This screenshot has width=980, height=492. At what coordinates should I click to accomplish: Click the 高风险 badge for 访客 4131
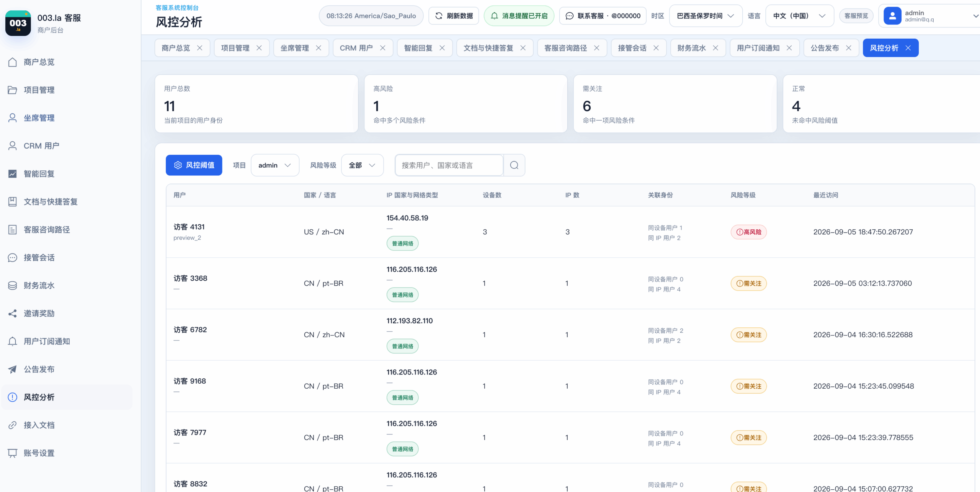[748, 232]
